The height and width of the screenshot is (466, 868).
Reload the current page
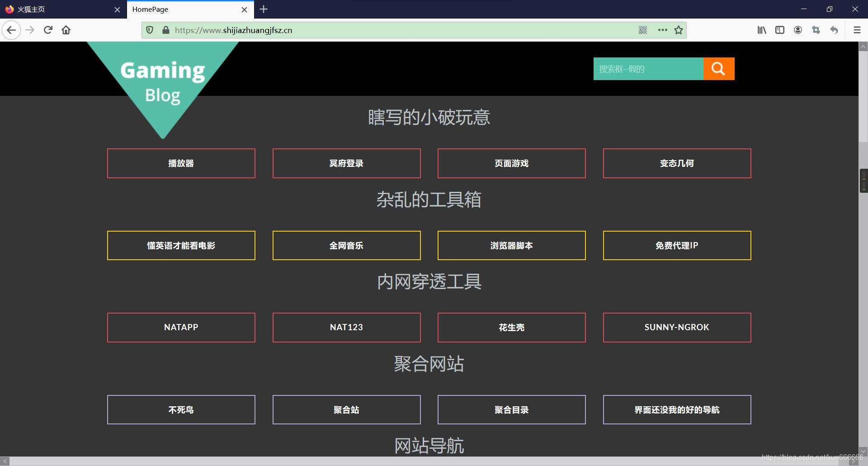point(48,30)
